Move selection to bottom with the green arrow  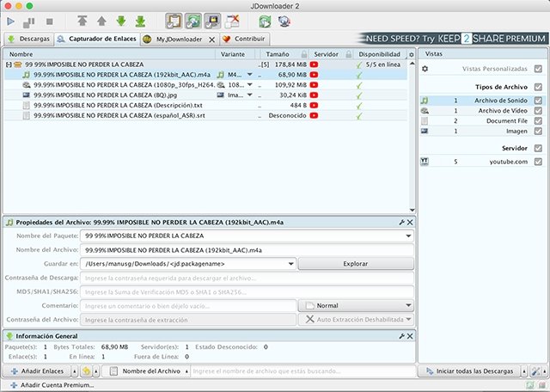[140, 21]
